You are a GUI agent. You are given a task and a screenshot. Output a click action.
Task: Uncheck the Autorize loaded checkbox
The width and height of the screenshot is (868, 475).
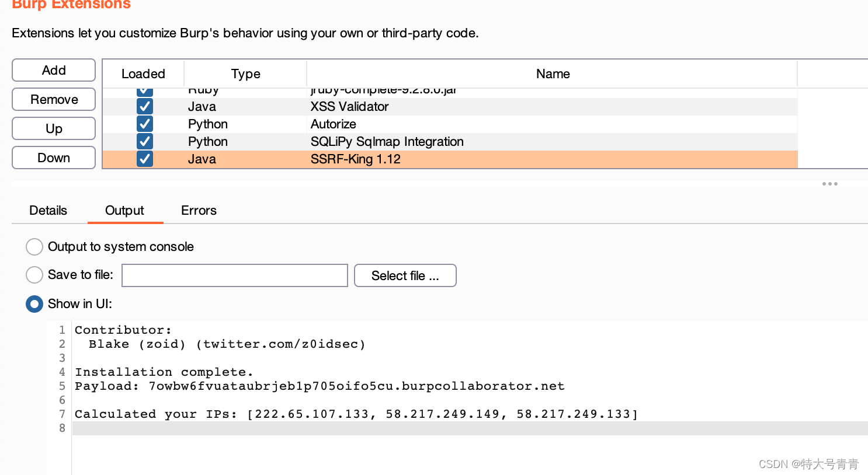pyautogui.click(x=145, y=124)
